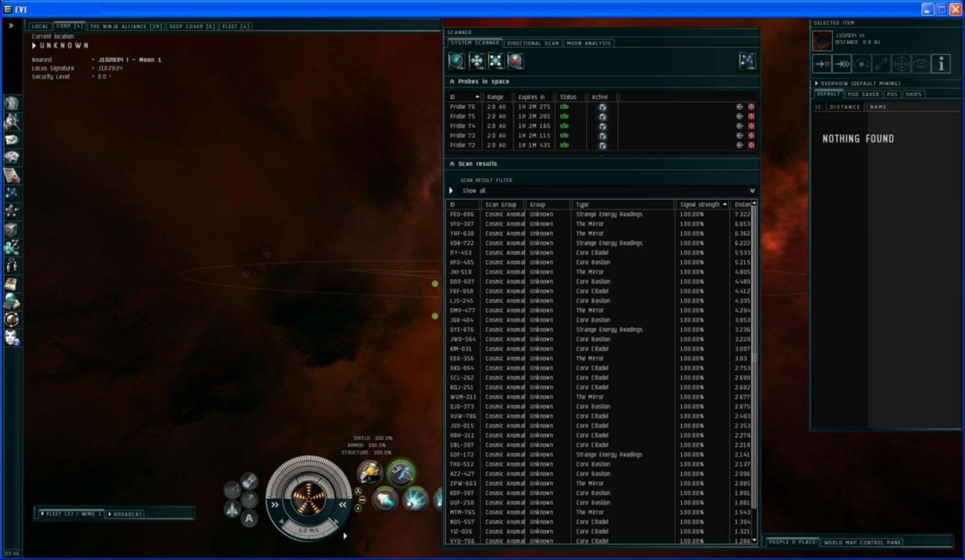
Task: Activate the probe launcher module
Action: (x=370, y=473)
